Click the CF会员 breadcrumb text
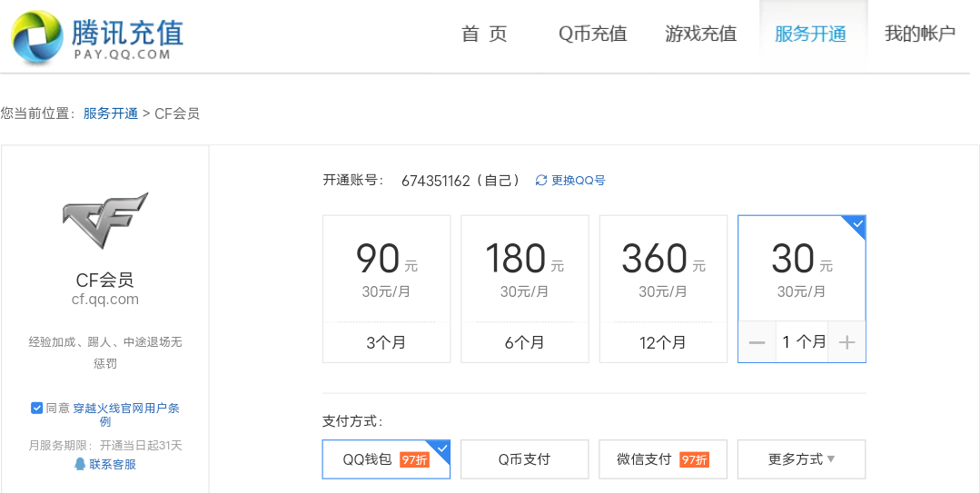 click(x=177, y=113)
